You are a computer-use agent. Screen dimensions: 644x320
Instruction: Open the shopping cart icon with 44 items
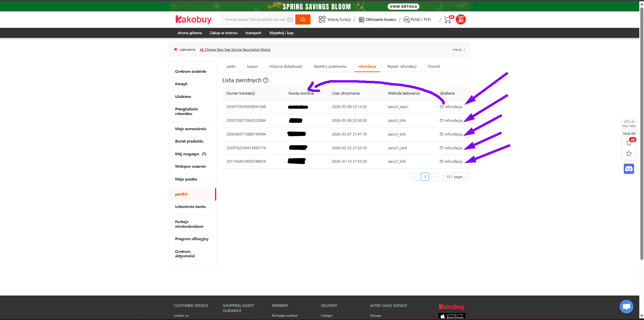[x=447, y=20]
